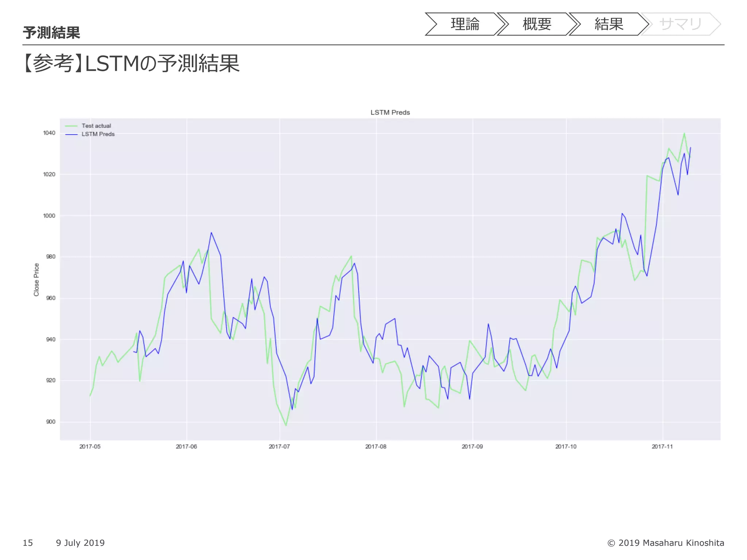Viewport: 747px width, 560px height.
Task: Click the 1040 y-axis tick label
Action: tap(49, 133)
